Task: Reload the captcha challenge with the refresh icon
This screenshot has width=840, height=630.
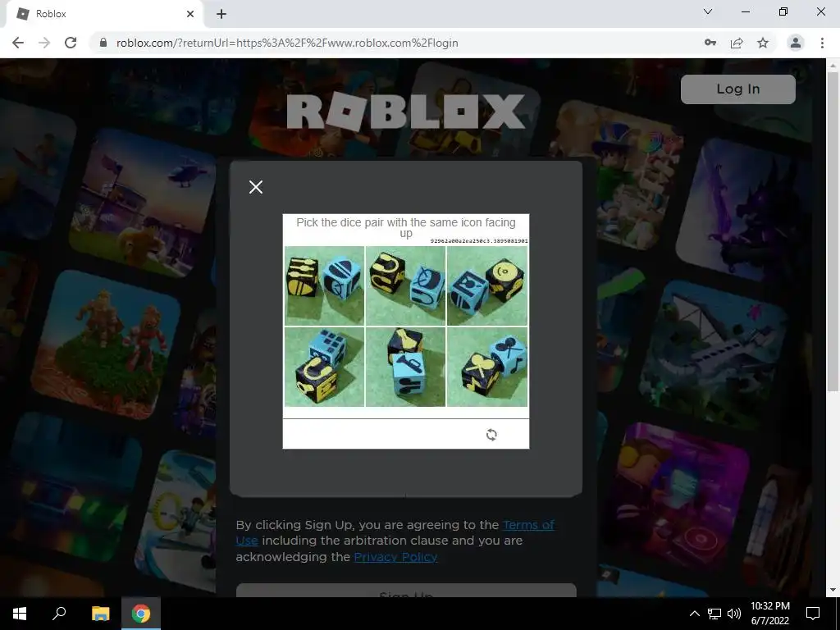Action: (491, 435)
